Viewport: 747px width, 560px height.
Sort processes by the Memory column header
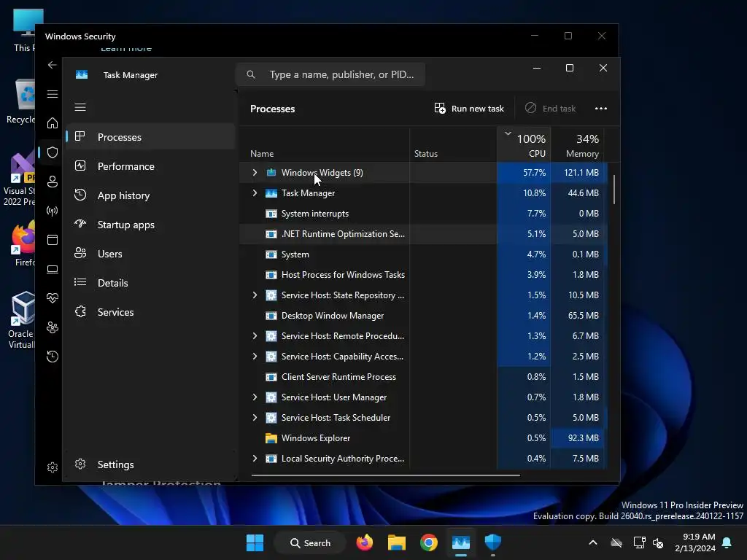coord(578,145)
